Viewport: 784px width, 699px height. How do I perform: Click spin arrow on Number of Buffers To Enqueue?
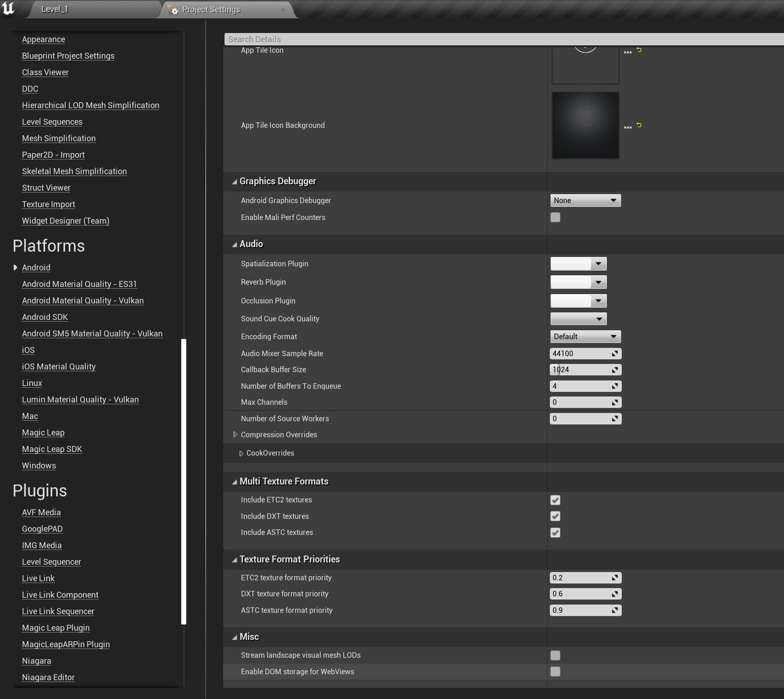pos(615,386)
